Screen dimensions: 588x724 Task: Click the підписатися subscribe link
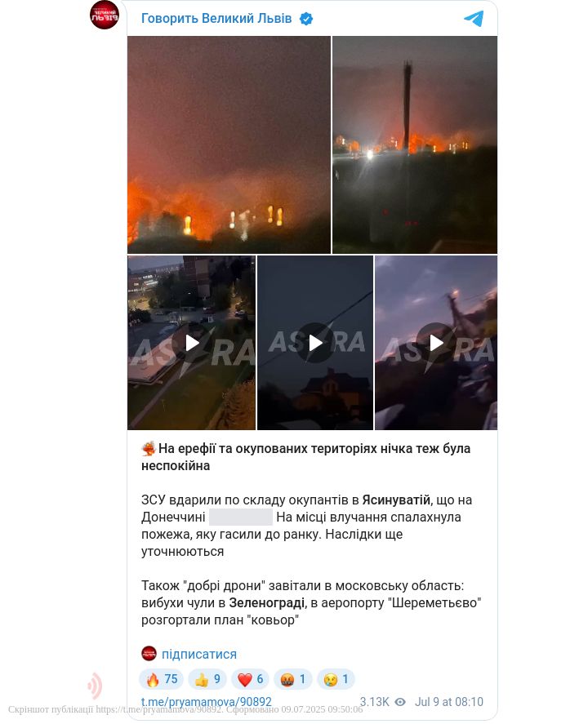tap(199, 655)
